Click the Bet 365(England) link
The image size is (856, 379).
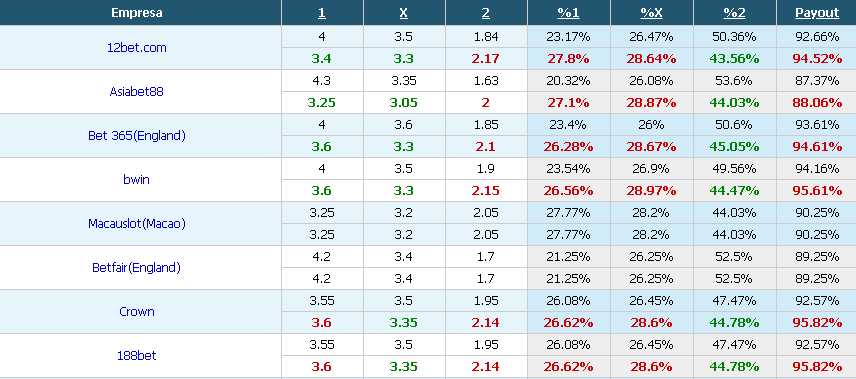click(136, 136)
